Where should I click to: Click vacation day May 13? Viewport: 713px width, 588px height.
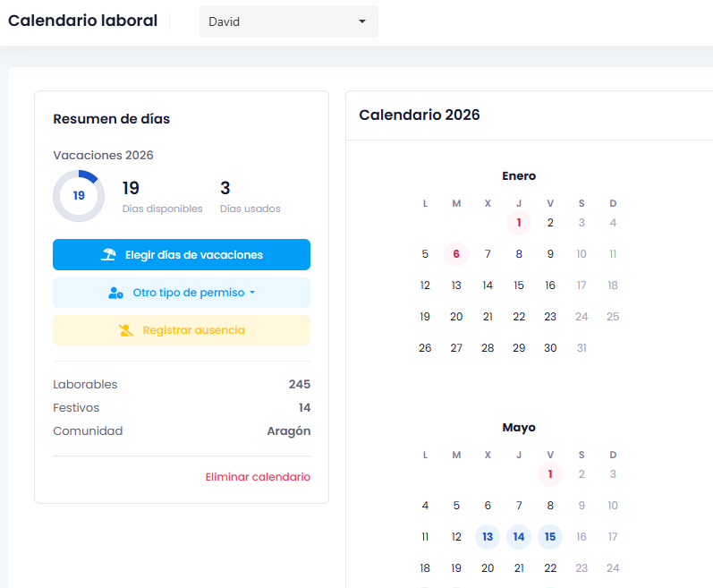pos(488,537)
